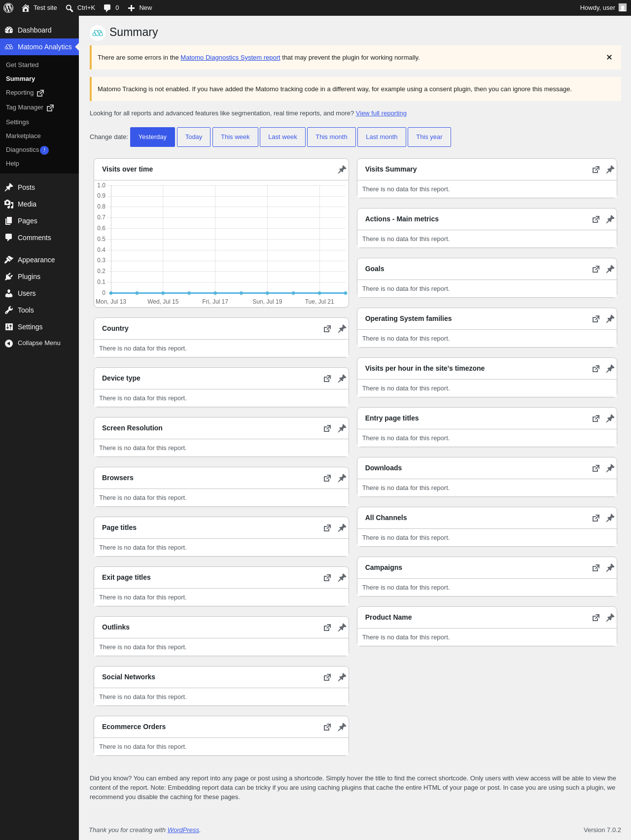Open Goals report external link icon
Viewport: 631px width, 840px height.
click(x=596, y=269)
